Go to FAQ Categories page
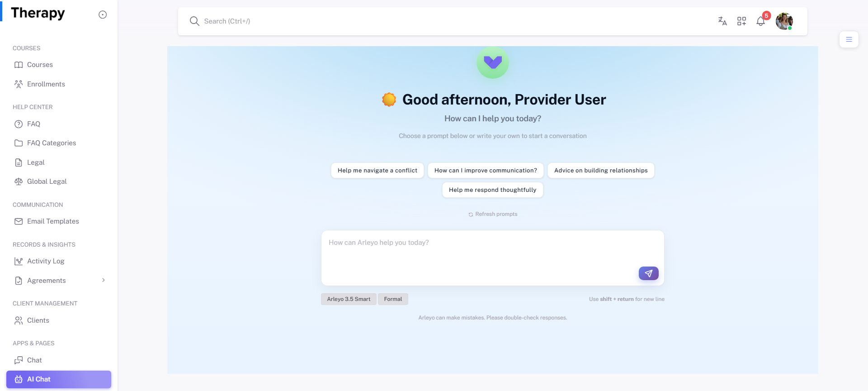Screen dimensions: 868x391 click(x=59, y=143)
